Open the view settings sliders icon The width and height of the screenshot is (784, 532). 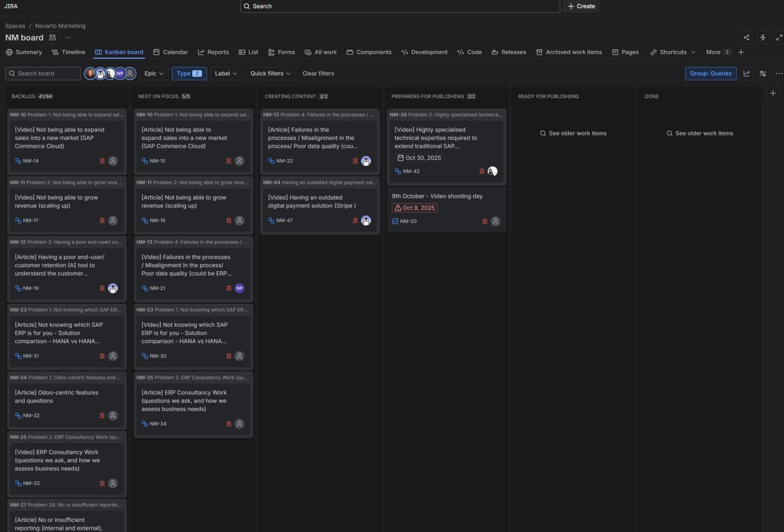[763, 73]
